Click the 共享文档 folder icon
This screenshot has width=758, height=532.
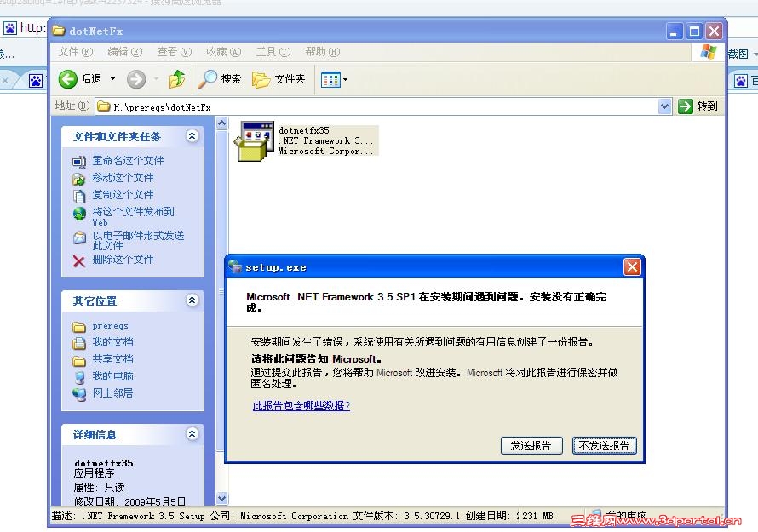coord(79,361)
